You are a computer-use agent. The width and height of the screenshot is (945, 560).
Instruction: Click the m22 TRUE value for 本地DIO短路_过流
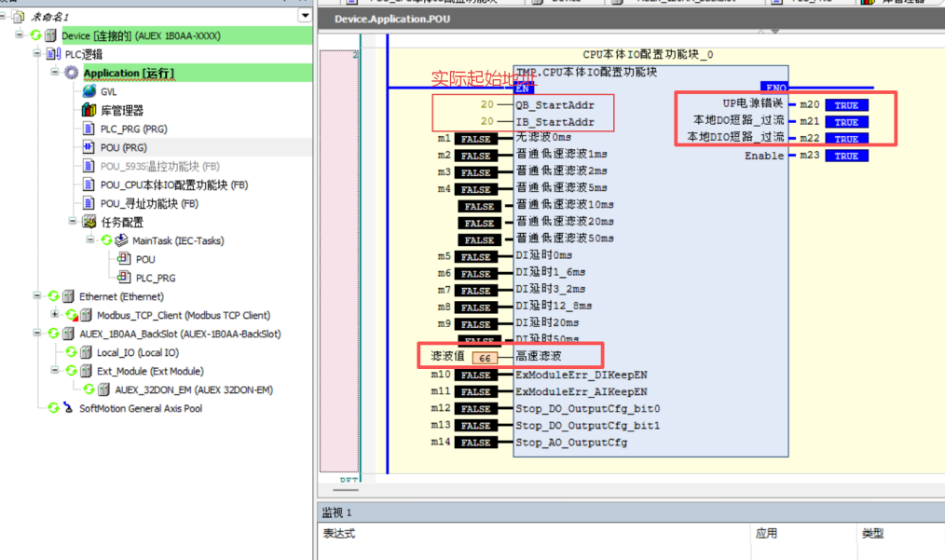click(847, 139)
